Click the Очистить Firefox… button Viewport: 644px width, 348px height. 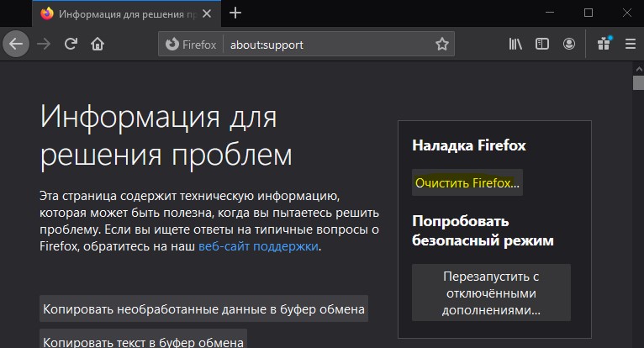pos(467,182)
